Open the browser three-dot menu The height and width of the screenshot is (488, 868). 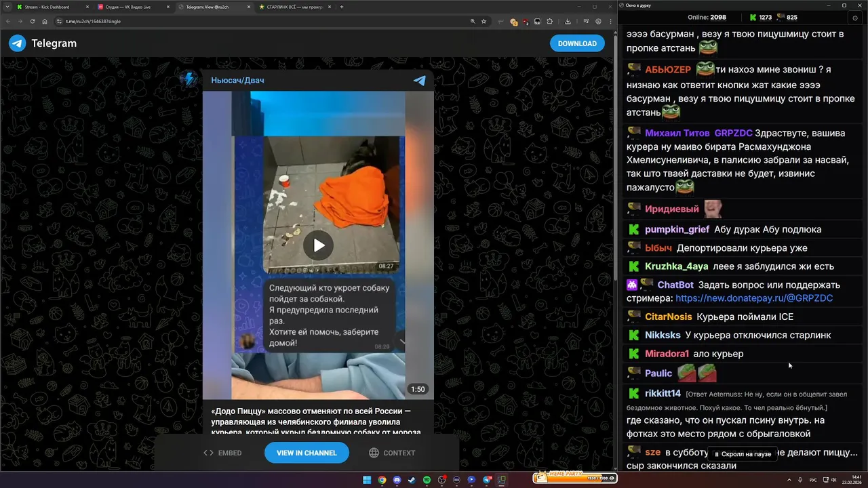pyautogui.click(x=609, y=21)
